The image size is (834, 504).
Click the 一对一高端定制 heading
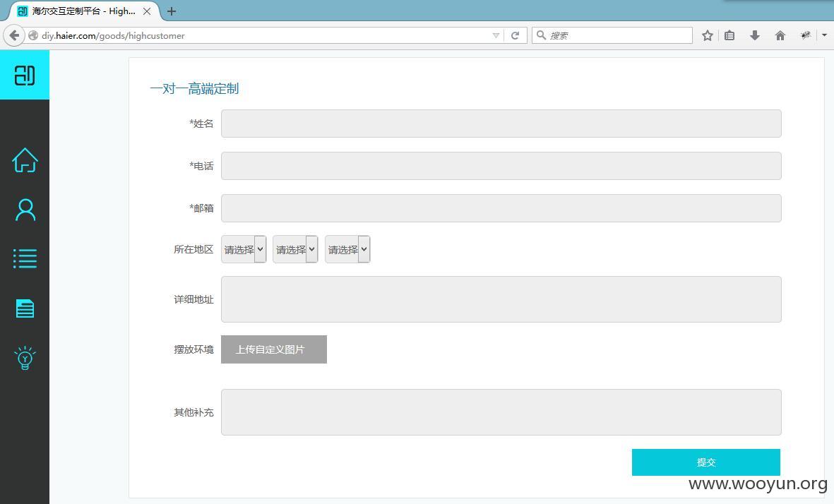click(x=194, y=89)
